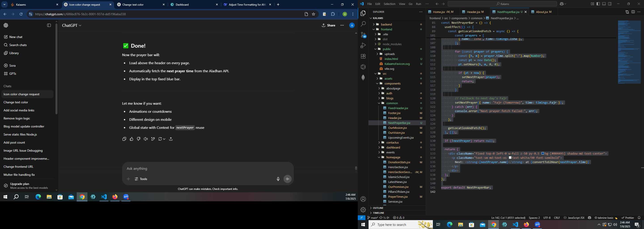
Task: Toggle secondary side bar in VS Code
Action: tap(610, 4)
